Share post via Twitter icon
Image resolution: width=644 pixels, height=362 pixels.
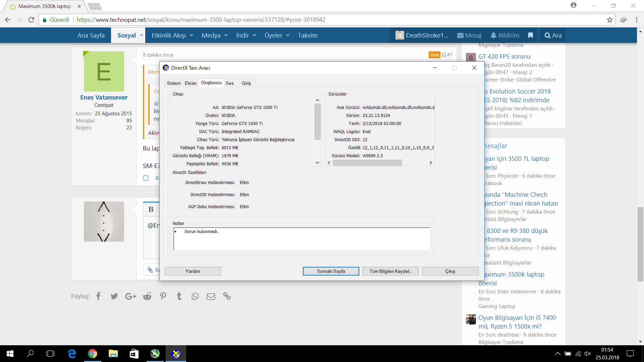click(114, 296)
